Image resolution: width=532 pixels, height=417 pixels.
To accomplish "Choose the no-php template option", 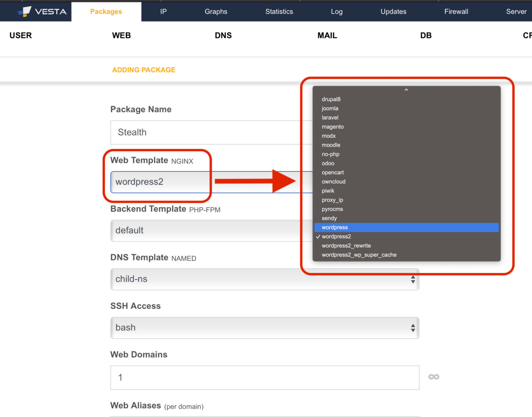I will 330,154.
